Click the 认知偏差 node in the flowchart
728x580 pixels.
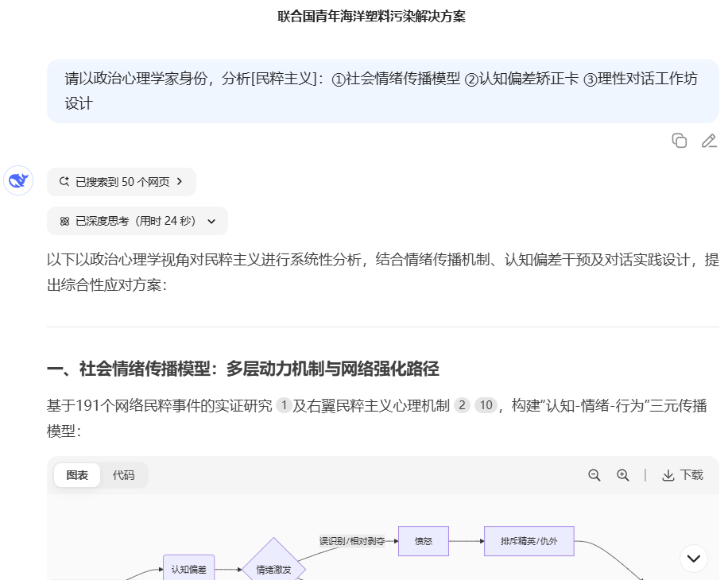click(188, 569)
